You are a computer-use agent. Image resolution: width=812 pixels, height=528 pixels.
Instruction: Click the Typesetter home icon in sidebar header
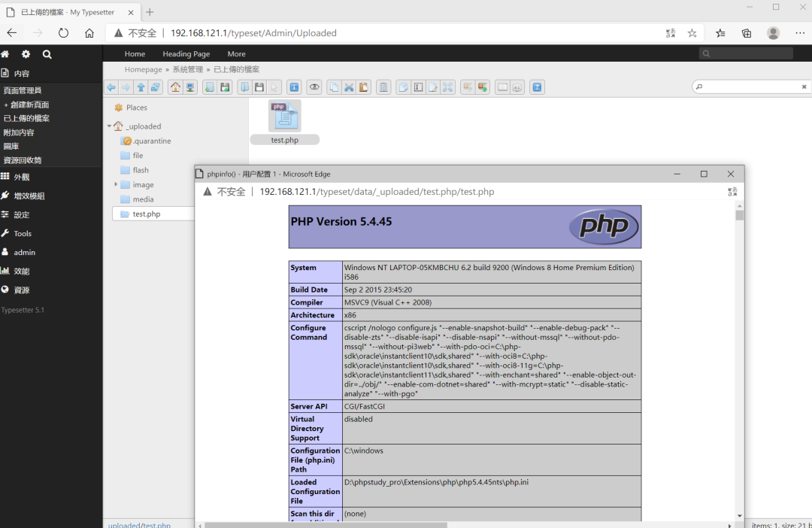pos(5,54)
